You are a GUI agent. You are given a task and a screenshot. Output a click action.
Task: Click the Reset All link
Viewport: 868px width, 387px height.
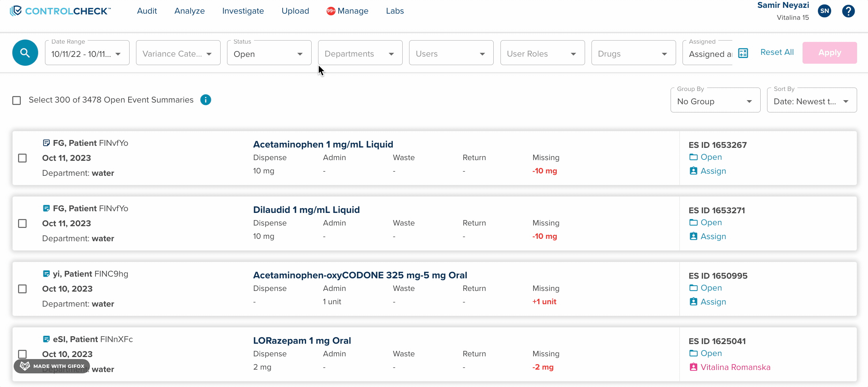pyautogui.click(x=777, y=52)
